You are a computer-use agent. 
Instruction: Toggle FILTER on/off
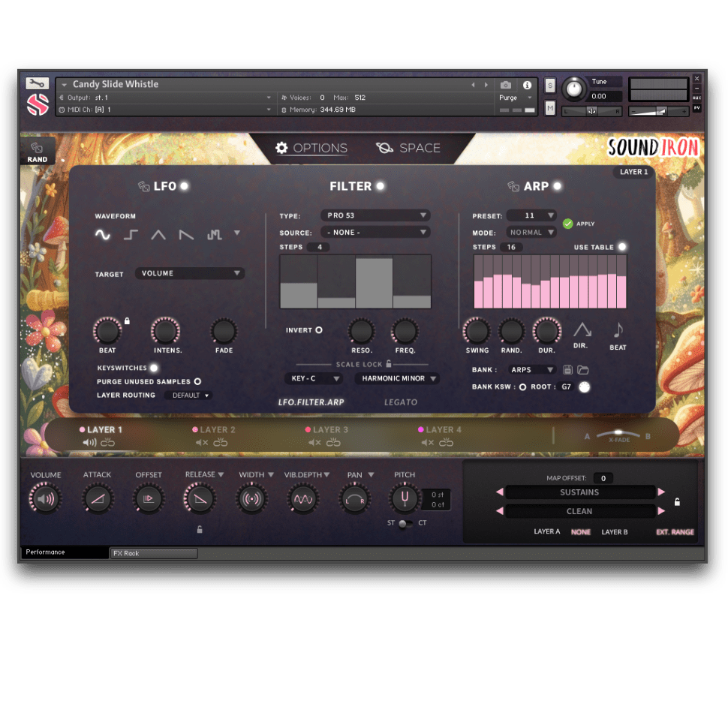[x=381, y=186]
